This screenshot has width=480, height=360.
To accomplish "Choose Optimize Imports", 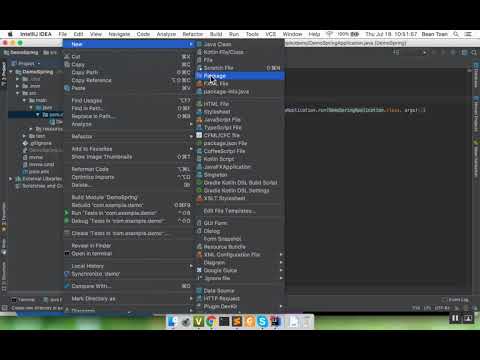I will pyautogui.click(x=93, y=177).
